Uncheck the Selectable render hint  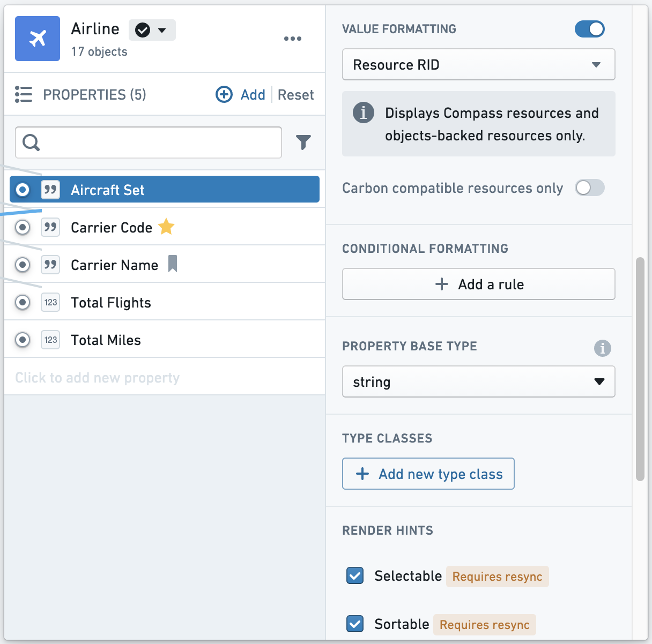[355, 575]
